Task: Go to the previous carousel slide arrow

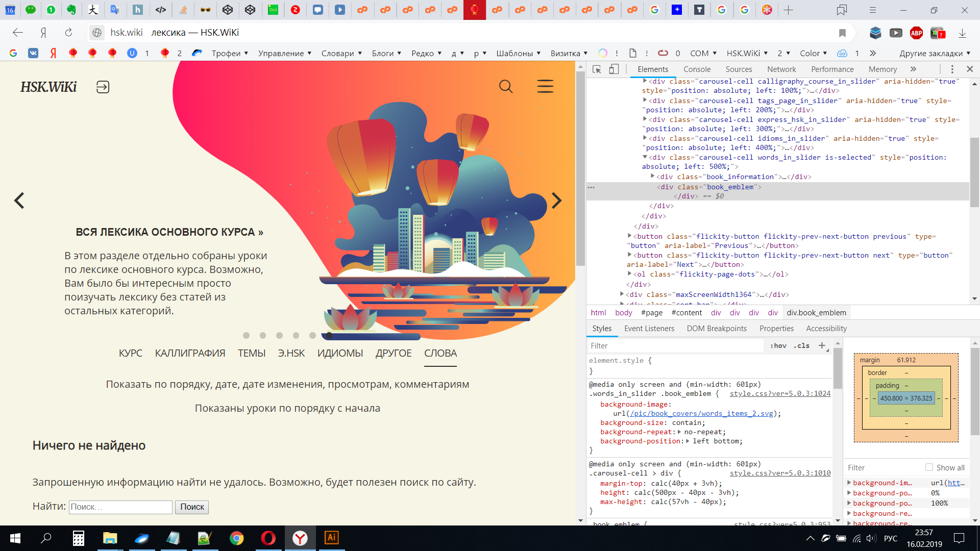Action: pyautogui.click(x=19, y=201)
